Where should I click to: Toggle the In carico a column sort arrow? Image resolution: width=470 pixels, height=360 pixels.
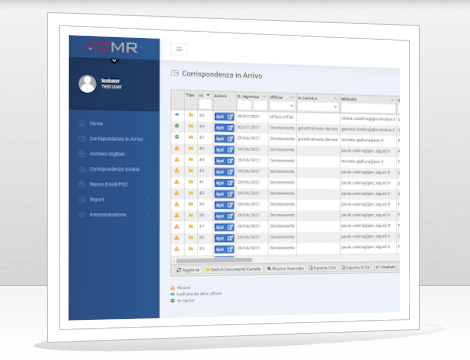335,99
